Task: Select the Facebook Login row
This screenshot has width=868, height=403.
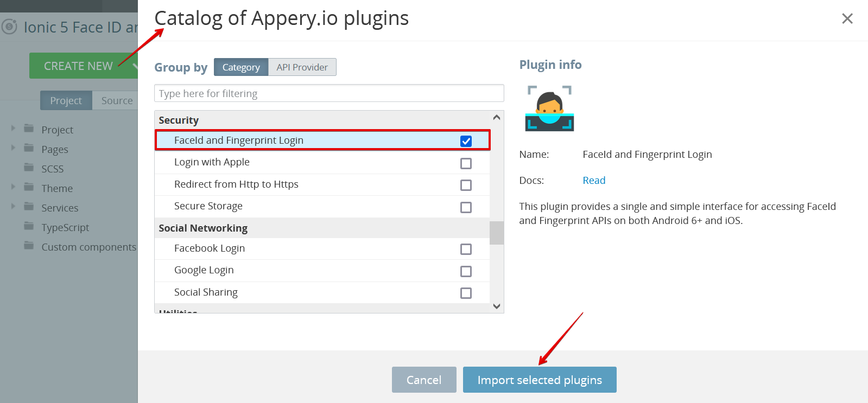Action: tap(322, 248)
